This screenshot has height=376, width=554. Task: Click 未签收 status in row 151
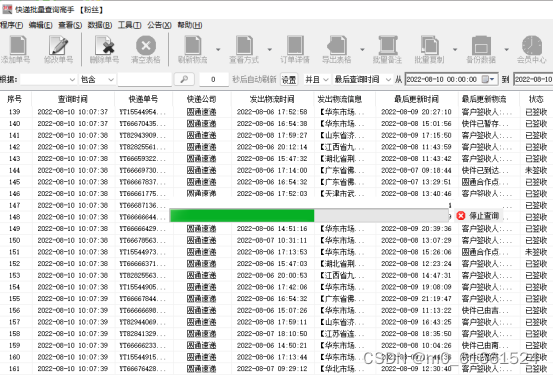click(x=536, y=252)
